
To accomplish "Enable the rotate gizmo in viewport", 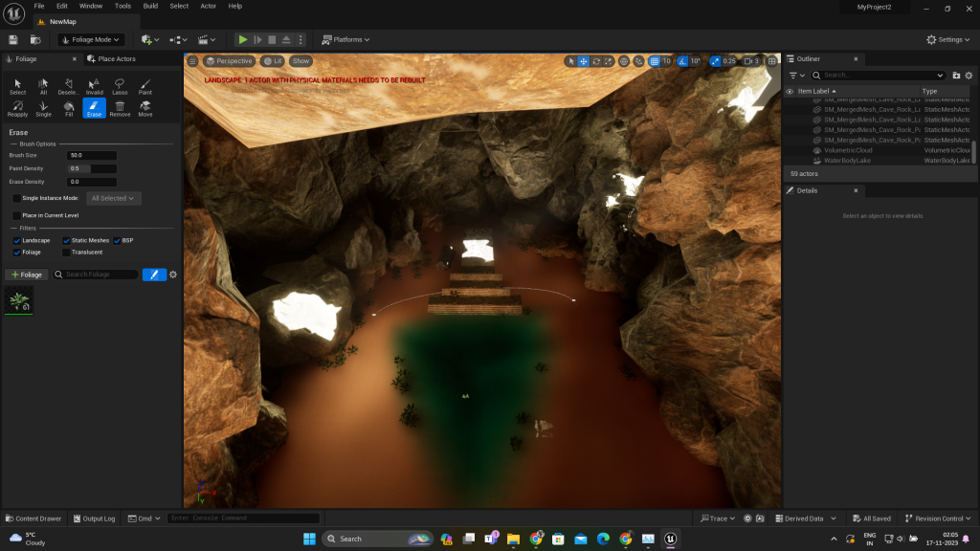I will click(596, 61).
